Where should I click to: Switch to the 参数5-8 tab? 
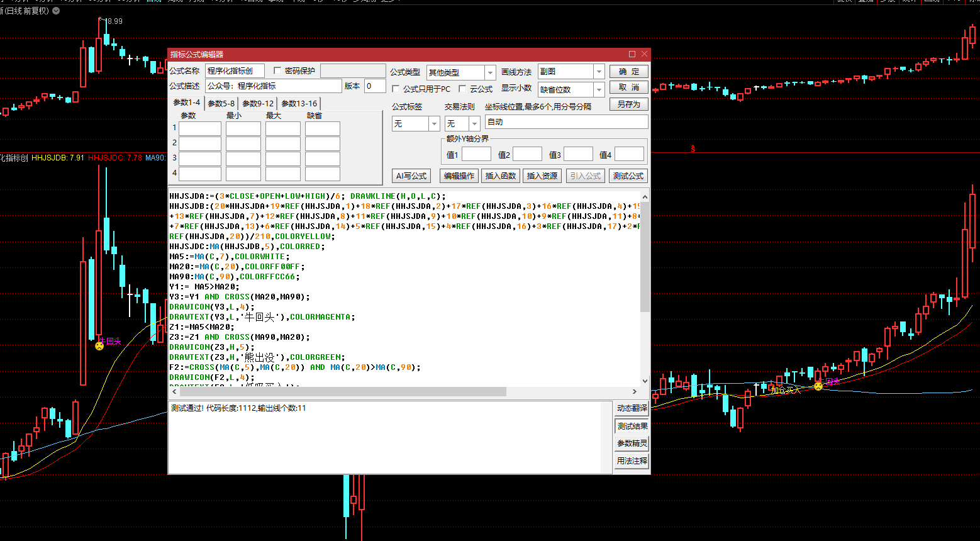pyautogui.click(x=221, y=103)
